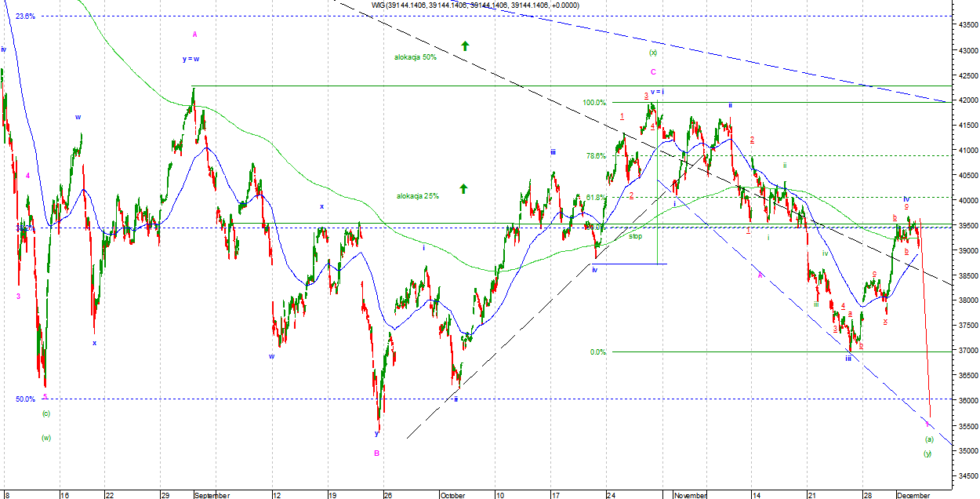Select the green stop label
The image size is (980, 499).
tap(635, 235)
